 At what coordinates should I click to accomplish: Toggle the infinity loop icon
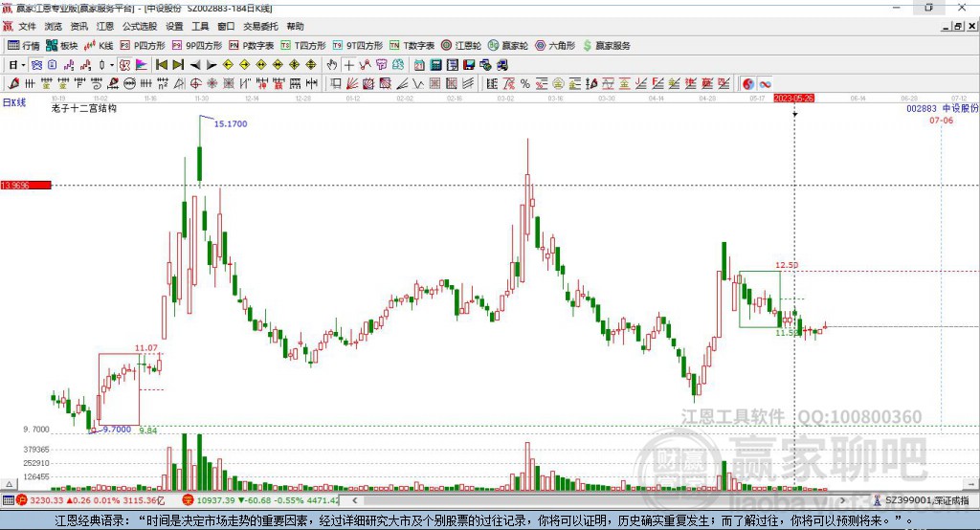765,84
